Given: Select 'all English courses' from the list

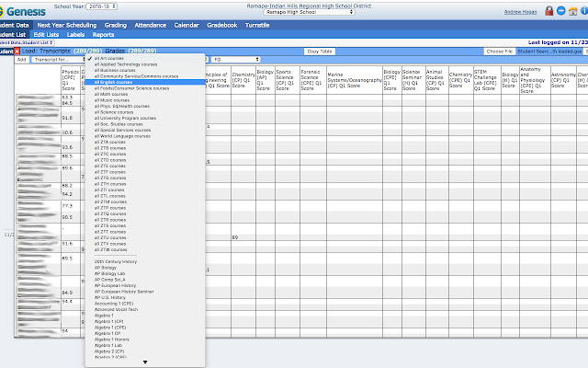Looking at the screenshot, I should click(x=113, y=82).
